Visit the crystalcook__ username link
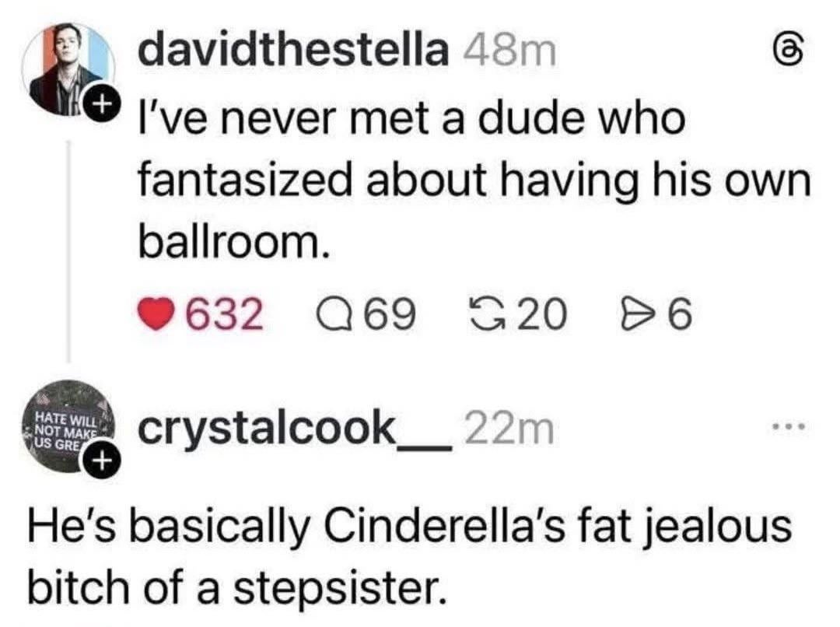 tap(295, 429)
